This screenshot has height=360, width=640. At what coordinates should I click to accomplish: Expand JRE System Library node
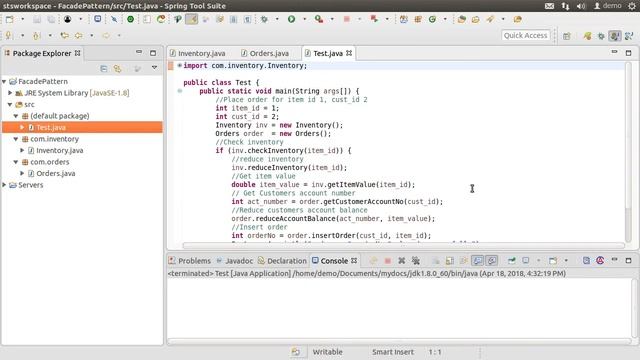(x=10, y=93)
